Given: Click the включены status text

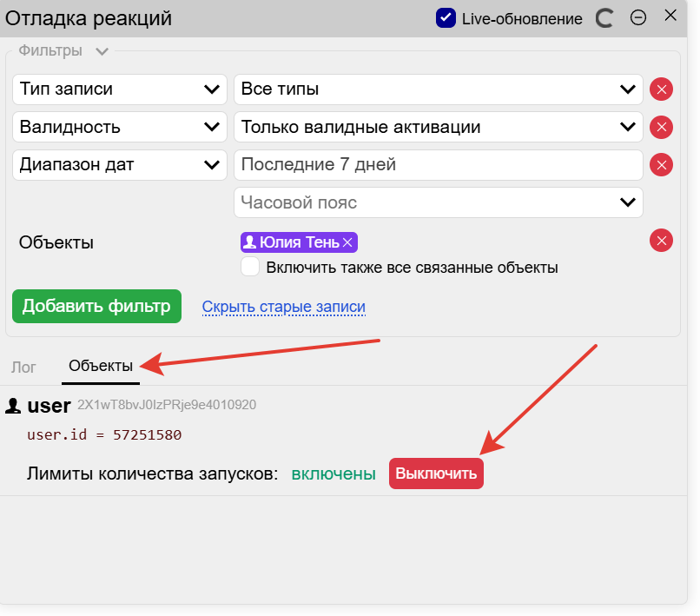Looking at the screenshot, I should click(333, 474).
